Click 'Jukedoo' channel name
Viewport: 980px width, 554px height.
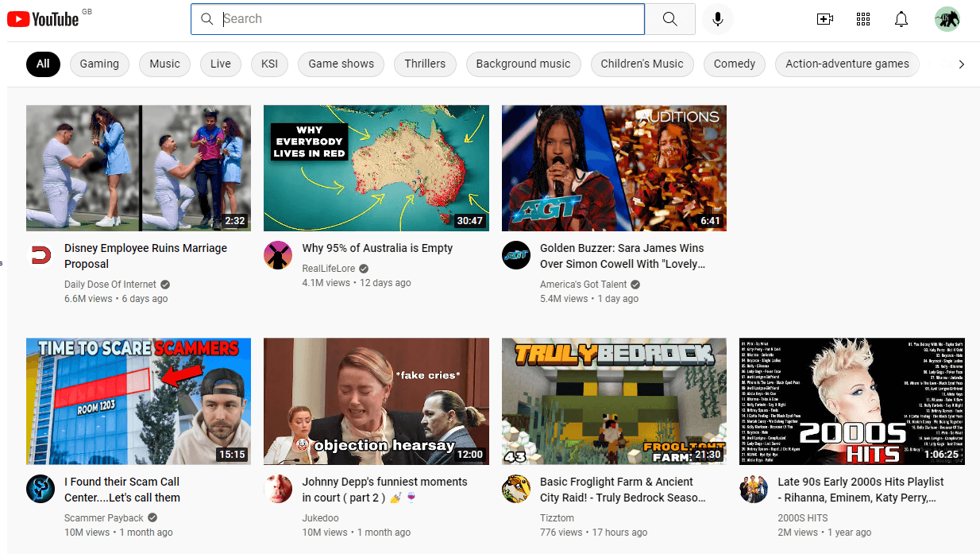(320, 518)
